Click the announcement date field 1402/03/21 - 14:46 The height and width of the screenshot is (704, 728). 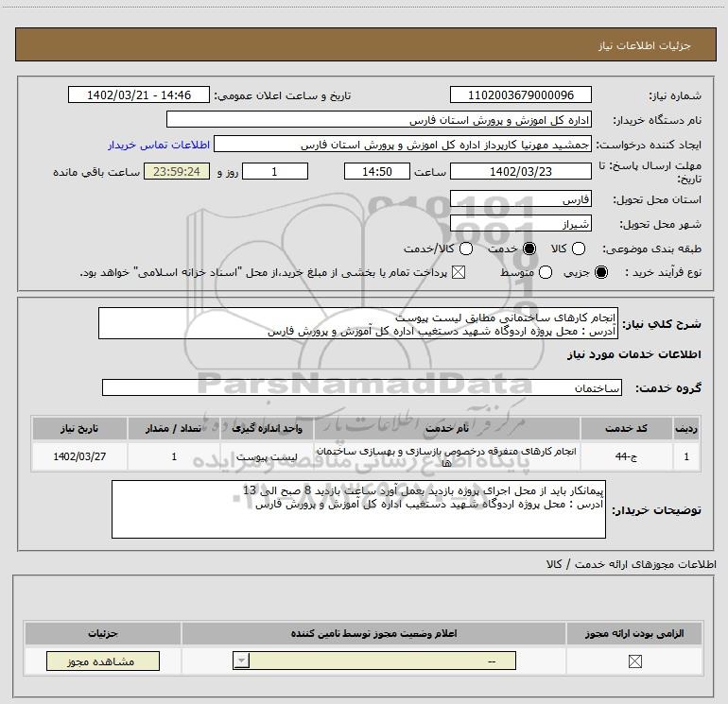coord(139,95)
